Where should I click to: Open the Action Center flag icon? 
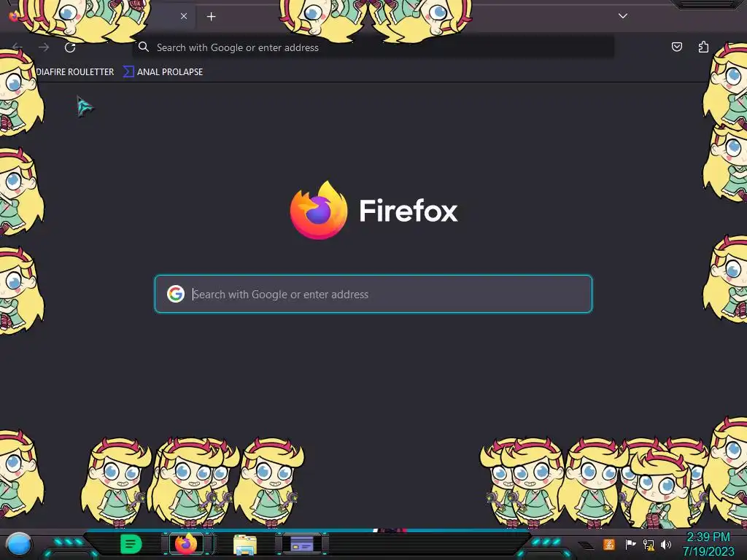click(630, 544)
